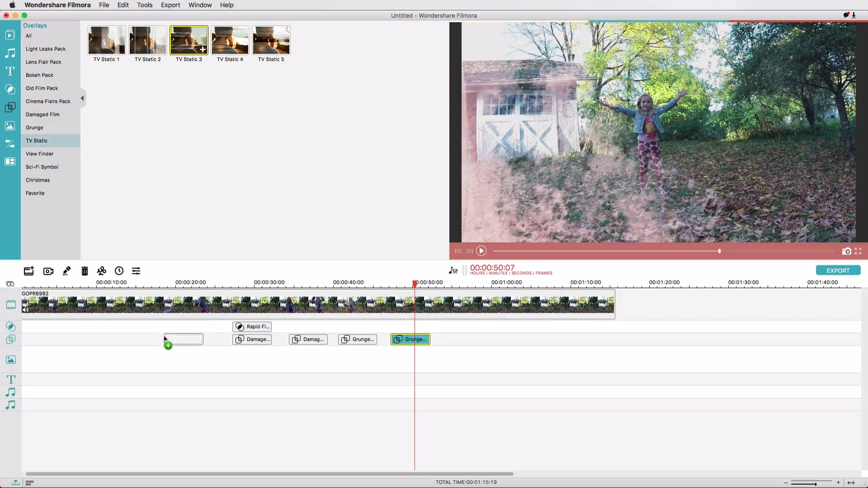
Task: Select the TV Static category in Overlays list
Action: [x=37, y=141]
